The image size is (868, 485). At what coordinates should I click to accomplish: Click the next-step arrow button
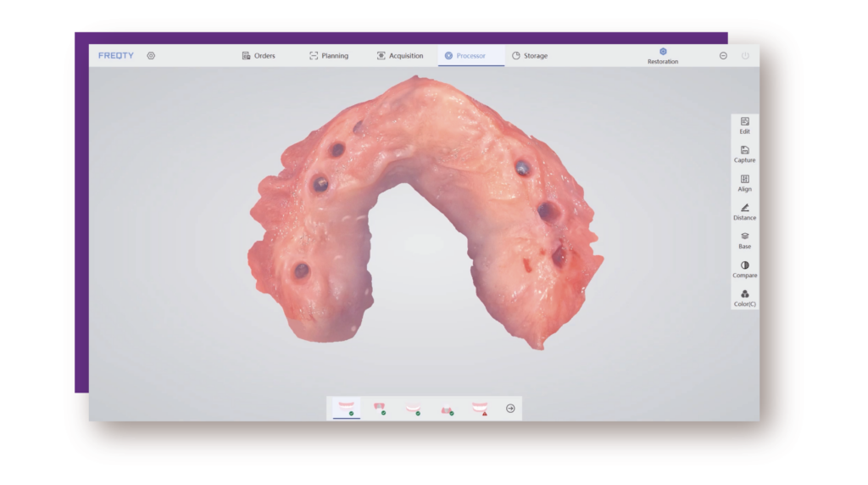click(x=510, y=409)
